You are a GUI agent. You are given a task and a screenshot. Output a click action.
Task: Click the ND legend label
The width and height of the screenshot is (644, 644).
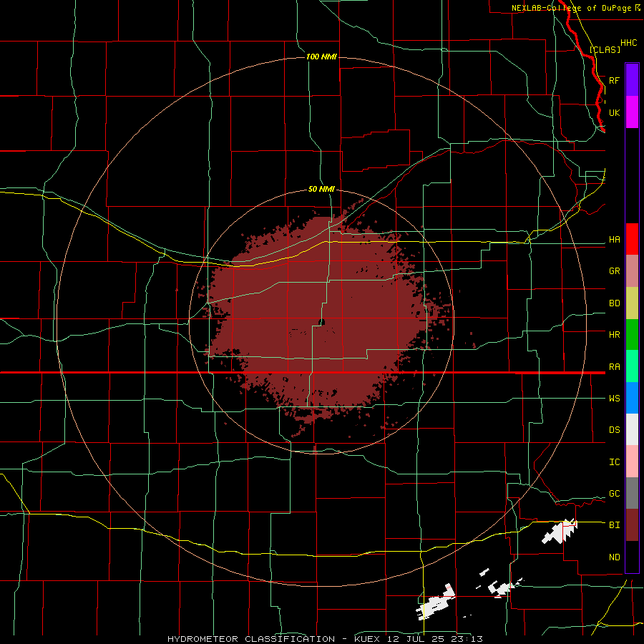614,557
